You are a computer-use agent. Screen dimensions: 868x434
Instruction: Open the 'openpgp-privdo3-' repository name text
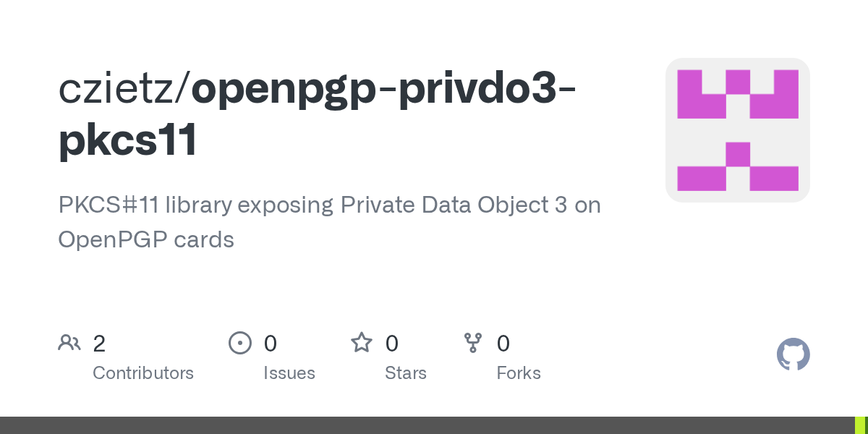[383, 88]
